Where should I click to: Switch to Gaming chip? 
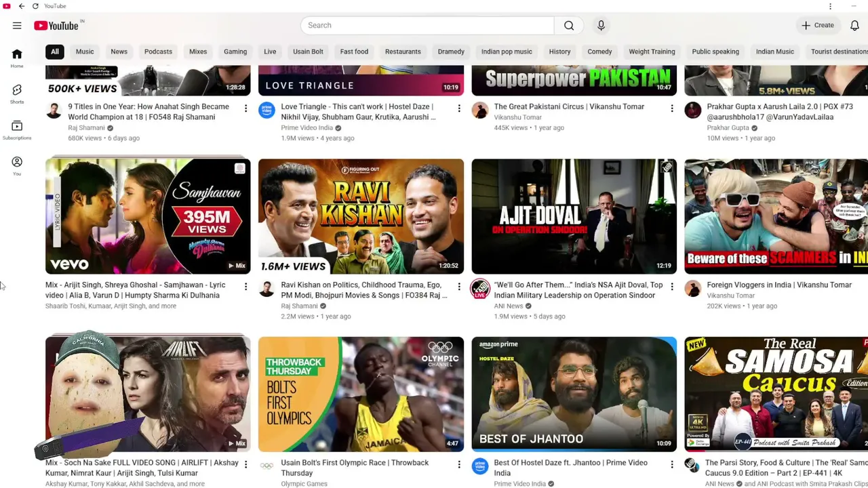click(235, 52)
